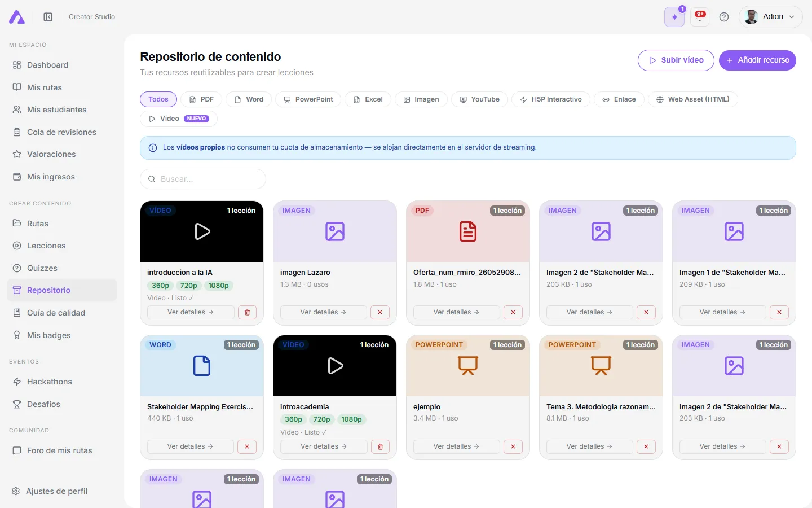Open the help question mark icon
This screenshot has width=812, height=508.
coord(724,17)
